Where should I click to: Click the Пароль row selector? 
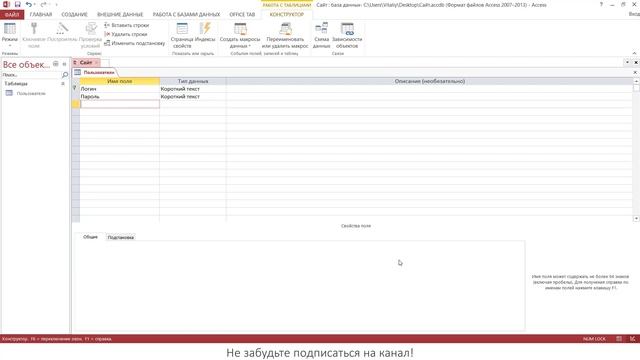tap(76, 97)
